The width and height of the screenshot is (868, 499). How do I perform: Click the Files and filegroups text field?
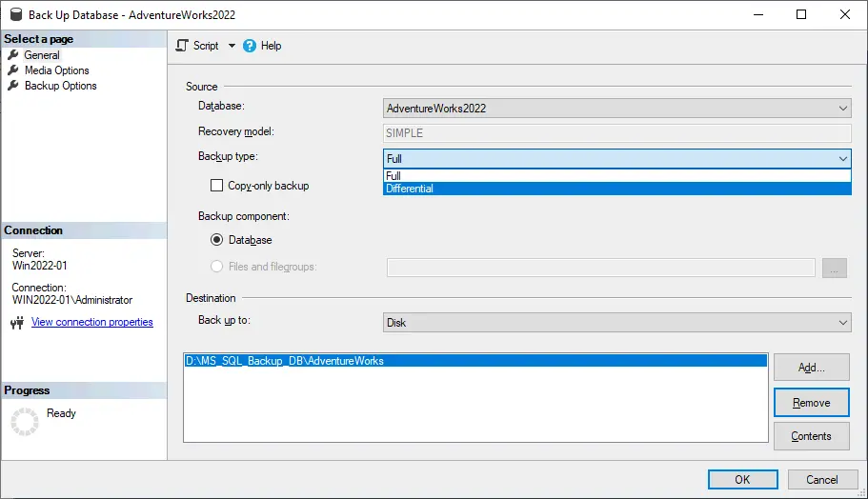tap(600, 268)
